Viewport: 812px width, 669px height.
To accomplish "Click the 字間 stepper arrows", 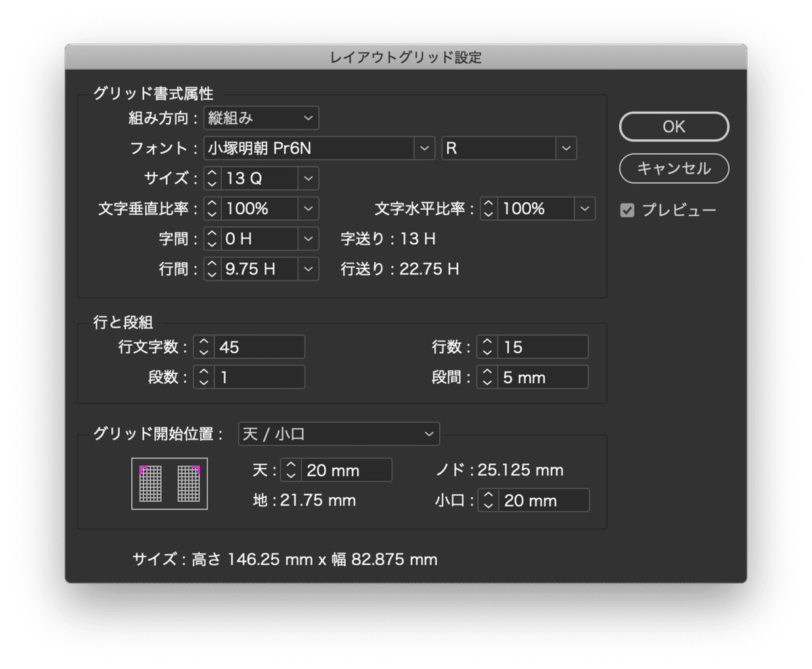I will [x=212, y=238].
